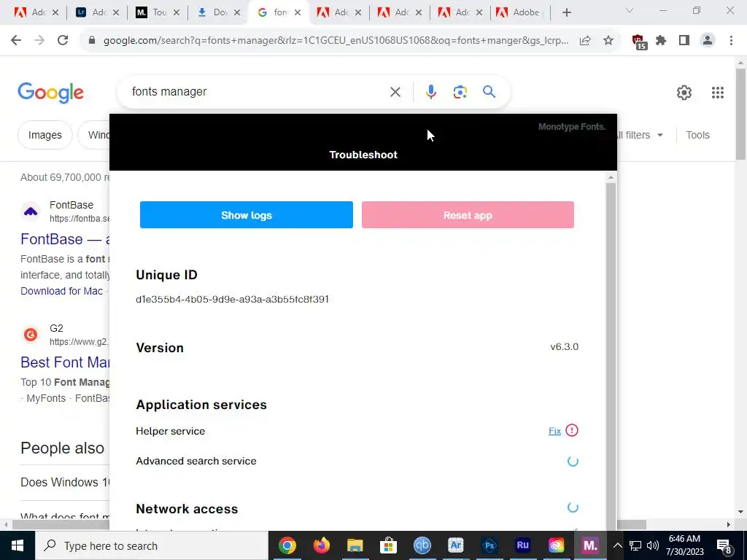Clear the Google search box with the X

[x=395, y=92]
